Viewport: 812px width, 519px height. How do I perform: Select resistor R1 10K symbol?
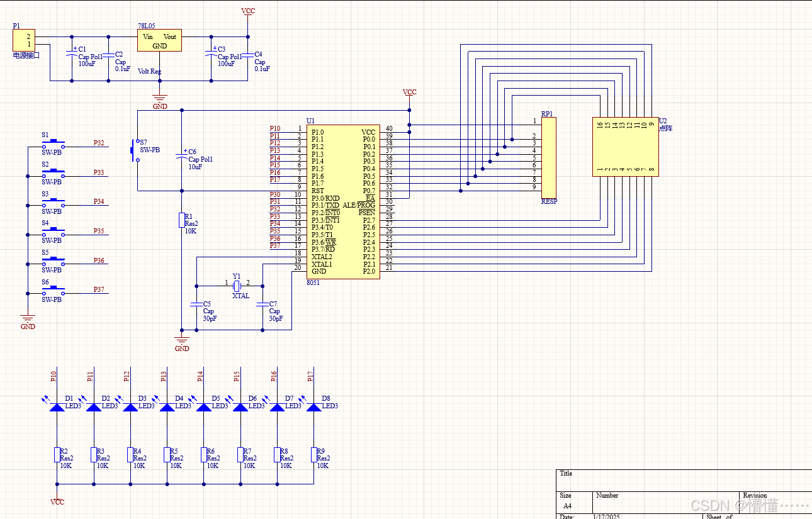182,220
